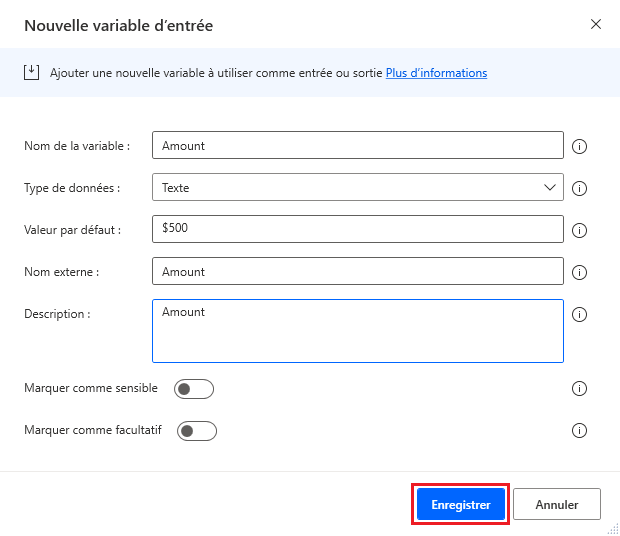This screenshot has height=536, width=620.
Task: Open the Plus d'informations link
Action: (436, 73)
